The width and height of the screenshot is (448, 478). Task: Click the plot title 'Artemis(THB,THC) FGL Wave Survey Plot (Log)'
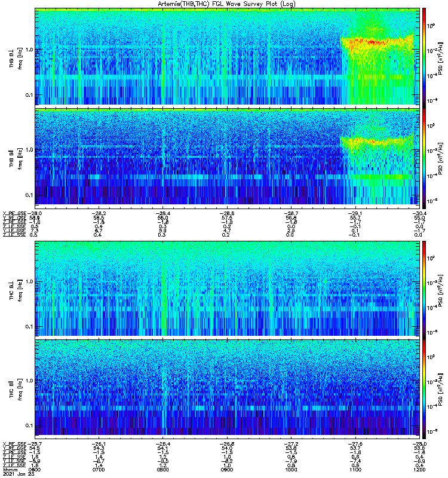click(x=226, y=4)
